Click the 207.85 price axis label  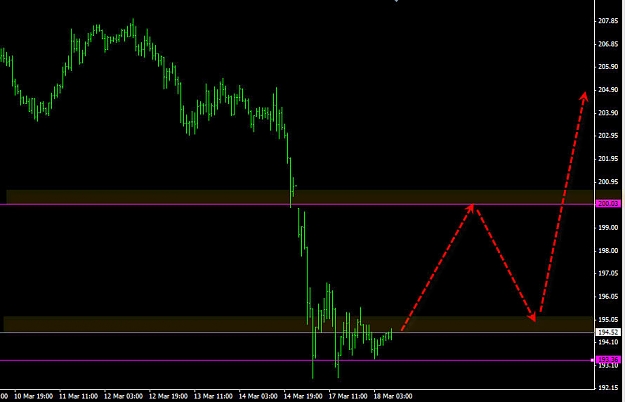608,21
